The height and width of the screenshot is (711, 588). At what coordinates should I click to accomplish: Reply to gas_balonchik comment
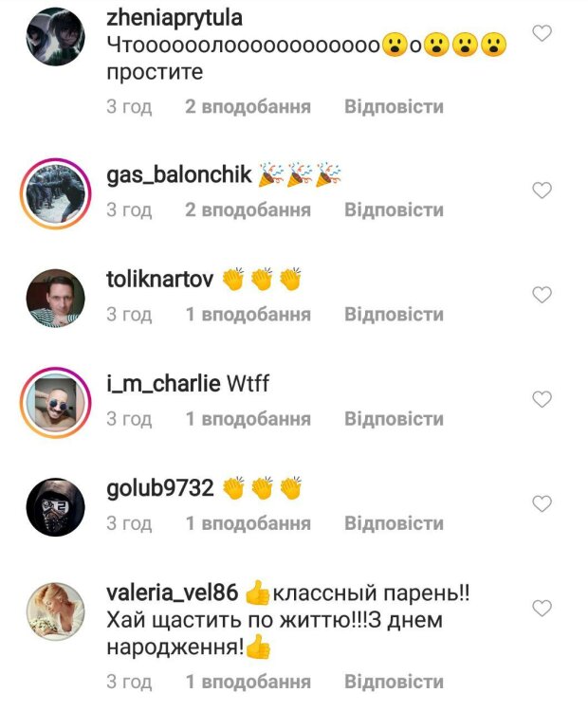click(x=394, y=210)
